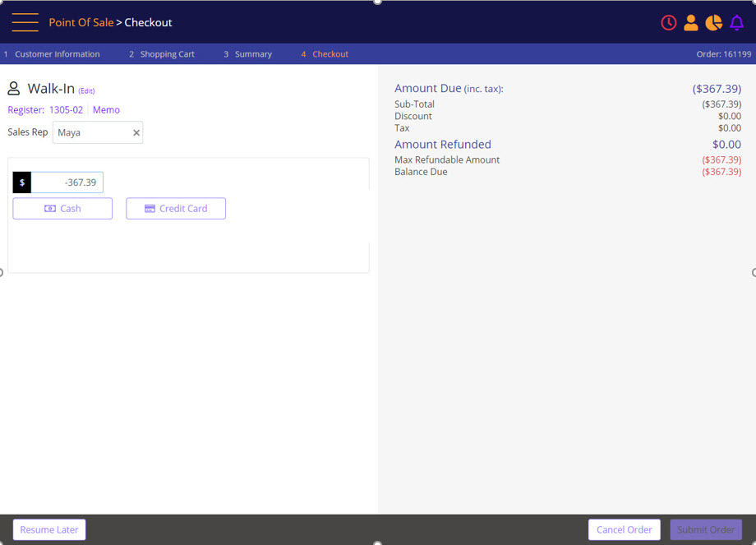Screen dimensions: 756x545
Task: Go to Point Of Sale breadcrumb
Action: (81, 22)
